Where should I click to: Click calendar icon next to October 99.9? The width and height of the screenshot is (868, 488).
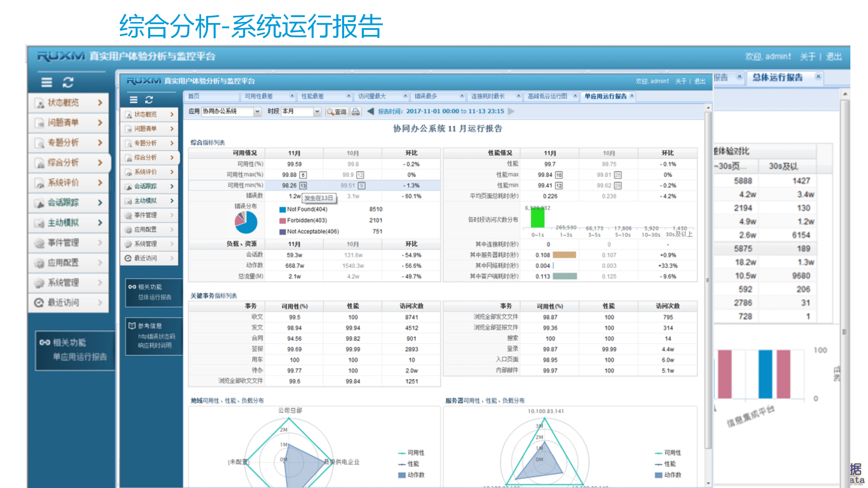(360, 175)
